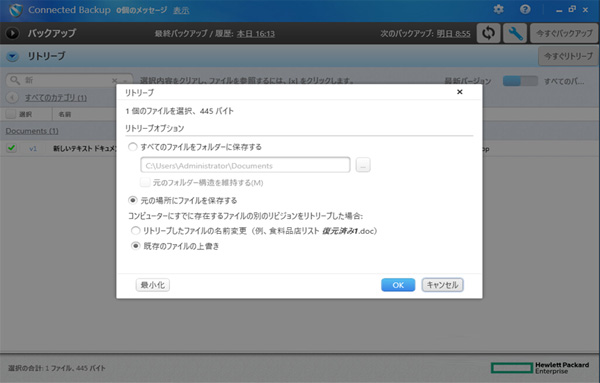Toggle the 最新バージョン version switch

click(520, 81)
